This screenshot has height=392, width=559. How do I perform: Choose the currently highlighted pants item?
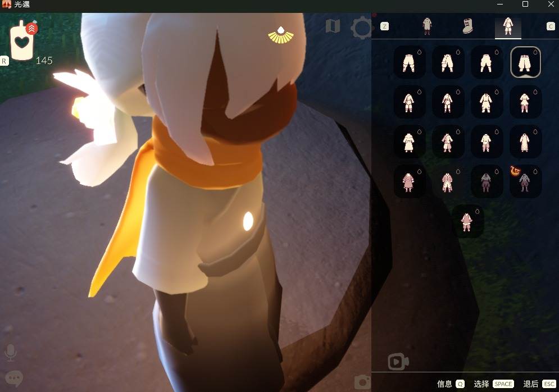(525, 62)
